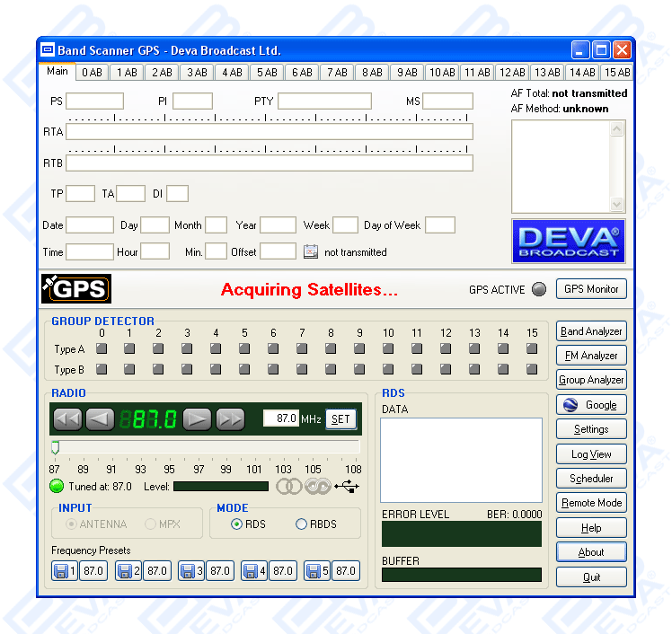Screen dimensions: 672x634
Task: Step frequency up with single right arrow
Action: point(198,418)
